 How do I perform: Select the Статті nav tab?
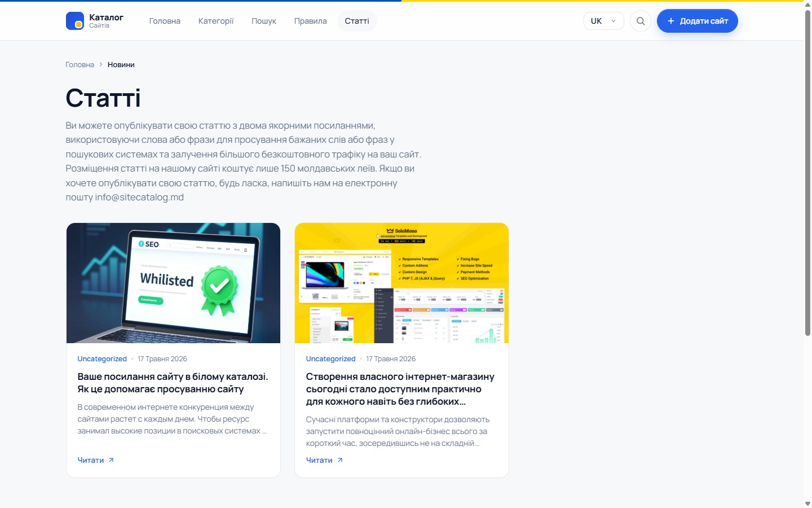pyautogui.click(x=357, y=21)
